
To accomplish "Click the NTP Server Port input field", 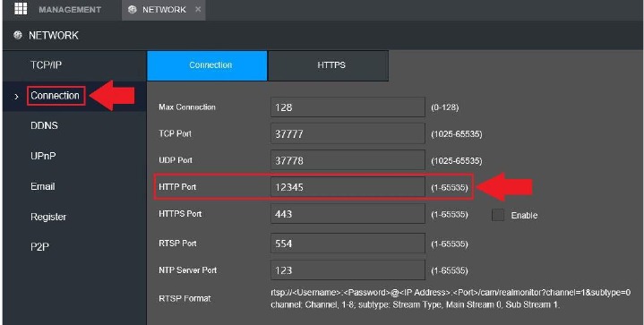I will click(x=348, y=270).
